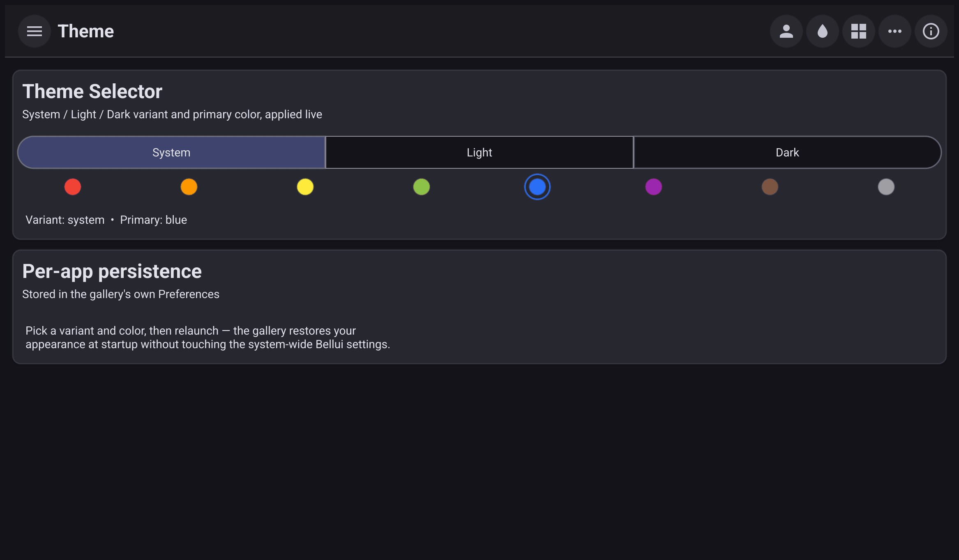Click the 'Pick a variant and color' paragraph
The height and width of the screenshot is (560, 959).
click(208, 337)
